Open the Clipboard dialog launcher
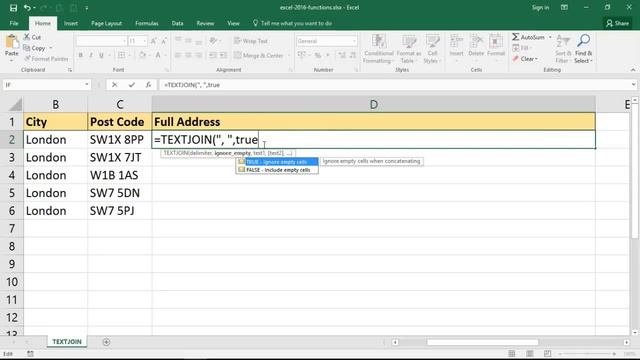The image size is (640, 360). tap(70, 70)
